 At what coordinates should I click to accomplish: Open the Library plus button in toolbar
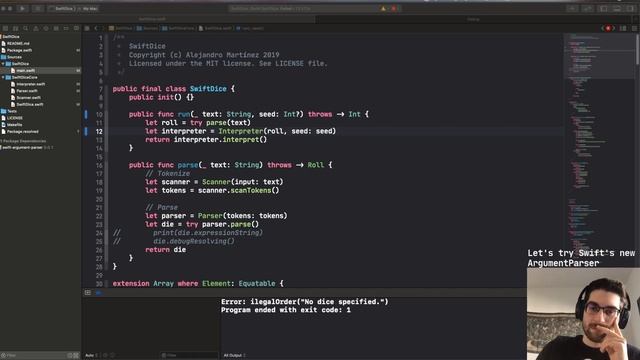tap(572, 9)
